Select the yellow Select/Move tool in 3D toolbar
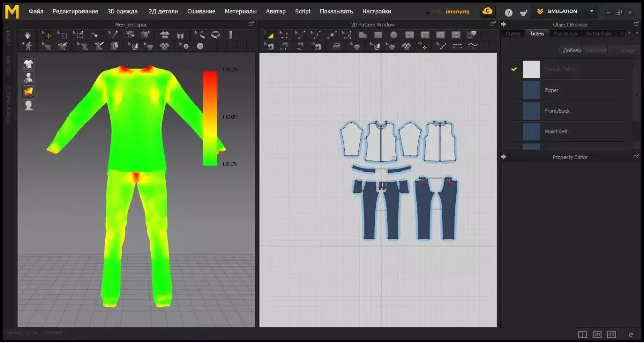The height and width of the screenshot is (343, 644). [47, 35]
